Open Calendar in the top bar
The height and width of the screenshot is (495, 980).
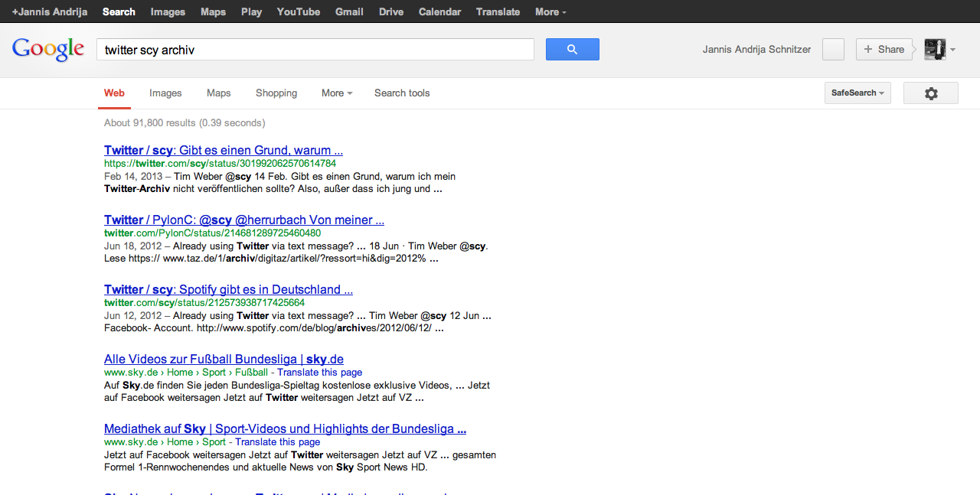point(439,11)
